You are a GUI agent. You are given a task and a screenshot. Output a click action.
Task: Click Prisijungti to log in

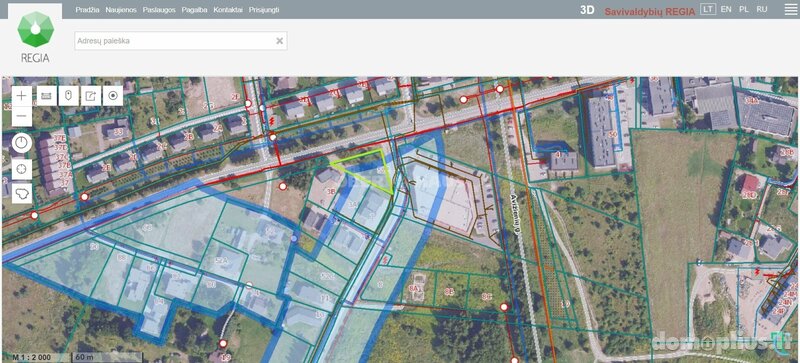coord(264,10)
